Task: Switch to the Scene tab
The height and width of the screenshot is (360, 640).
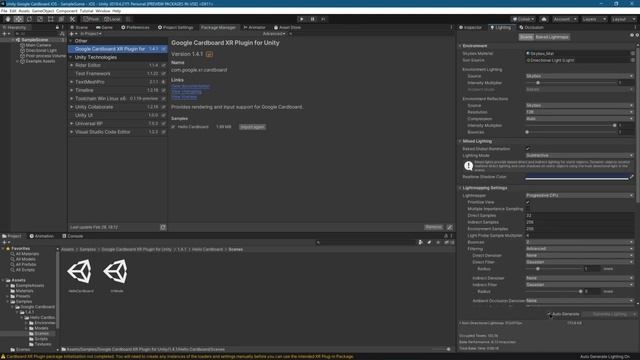Action: [79, 27]
